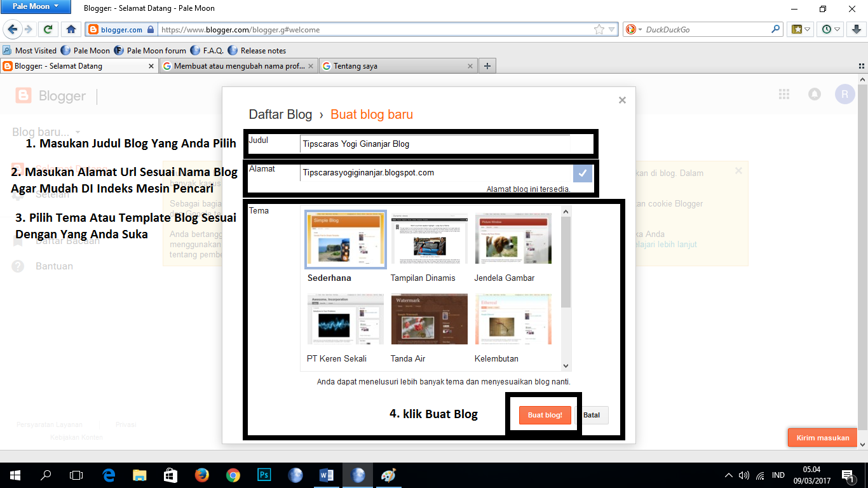Launch Firefox from taskbar

pos(202,475)
